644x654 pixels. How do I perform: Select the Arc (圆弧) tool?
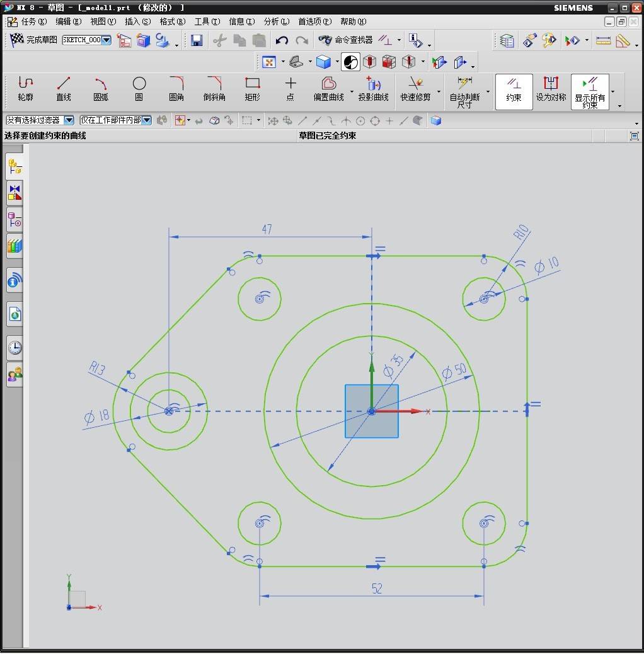(x=101, y=89)
